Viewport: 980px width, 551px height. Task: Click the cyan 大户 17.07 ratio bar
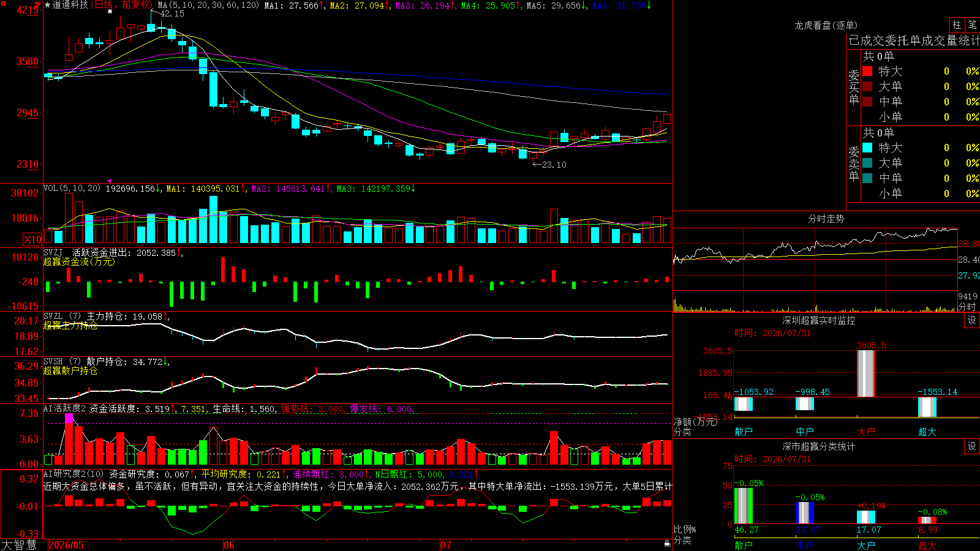tap(866, 517)
